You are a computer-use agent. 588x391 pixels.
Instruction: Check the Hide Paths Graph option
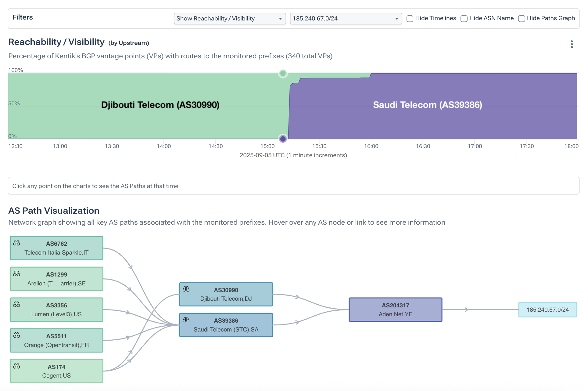[x=522, y=19]
